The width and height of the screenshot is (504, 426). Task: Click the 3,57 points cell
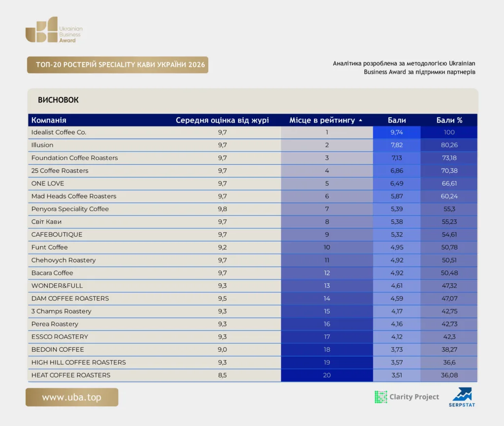click(397, 363)
